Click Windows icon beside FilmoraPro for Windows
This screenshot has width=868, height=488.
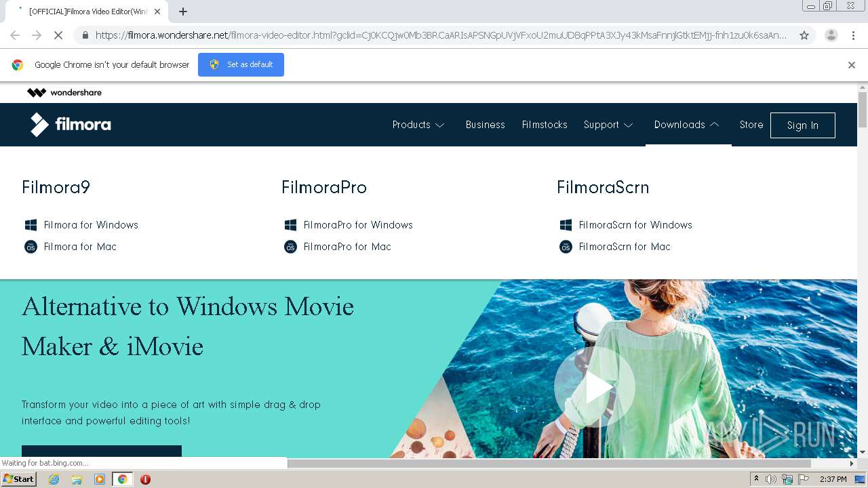coord(290,225)
